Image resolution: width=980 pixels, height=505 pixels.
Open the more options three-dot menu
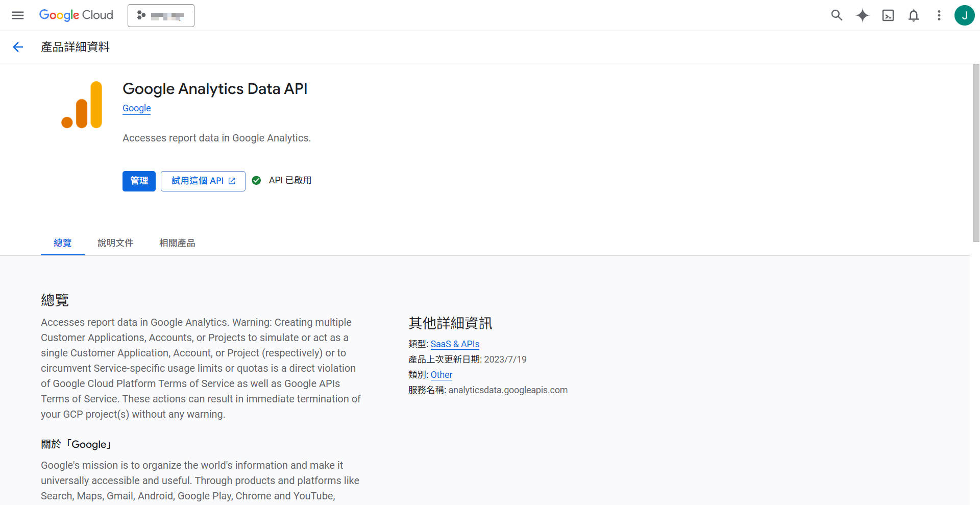pyautogui.click(x=939, y=15)
